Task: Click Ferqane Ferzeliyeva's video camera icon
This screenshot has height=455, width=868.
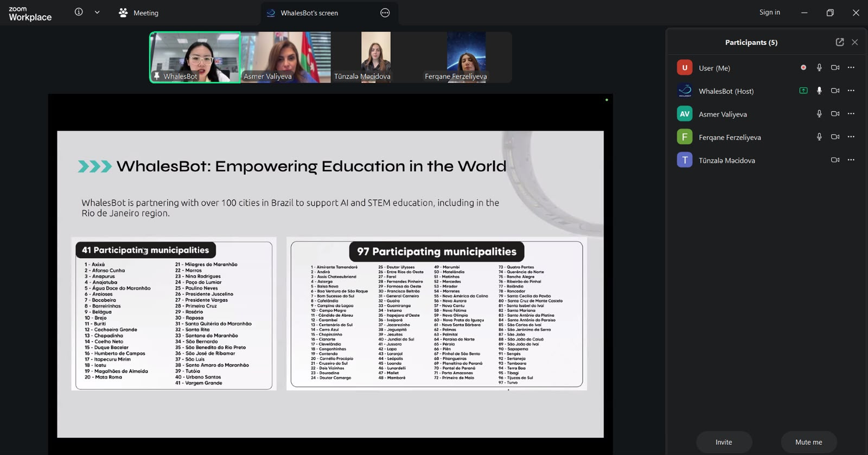Action: (x=835, y=137)
